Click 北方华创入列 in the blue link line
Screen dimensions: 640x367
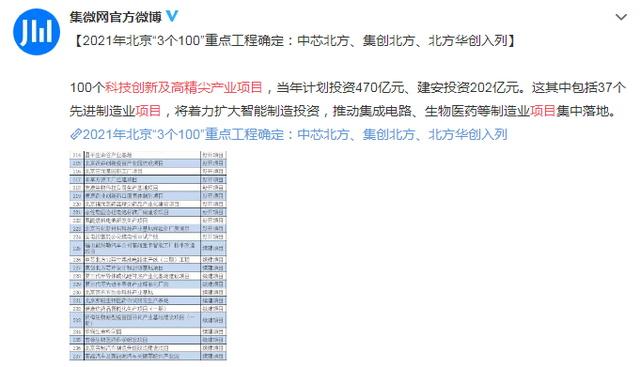[x=468, y=134]
